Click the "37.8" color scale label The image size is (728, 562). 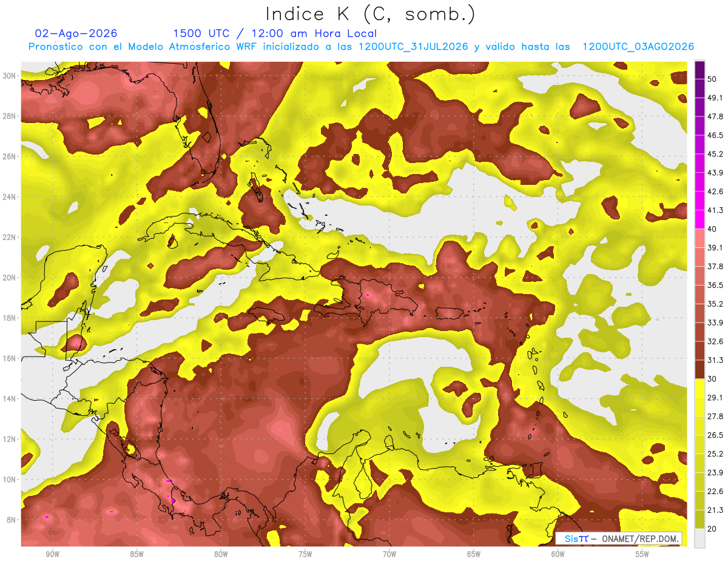(715, 267)
